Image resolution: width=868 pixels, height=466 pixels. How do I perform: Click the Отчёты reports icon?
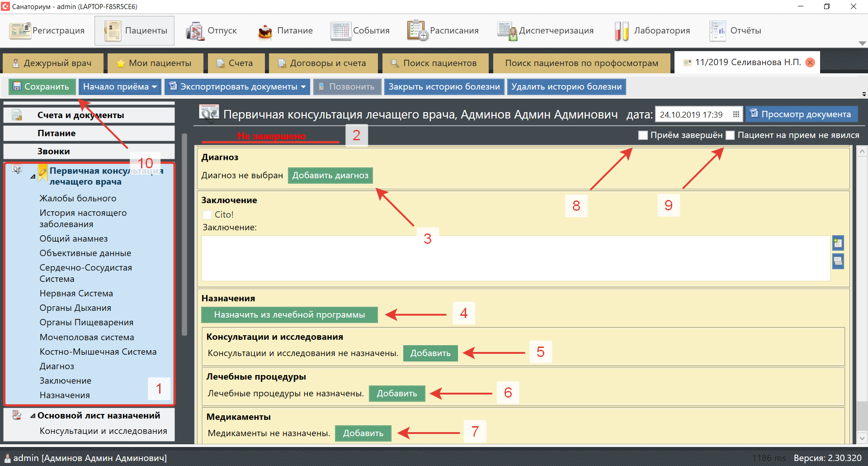pyautogui.click(x=717, y=31)
